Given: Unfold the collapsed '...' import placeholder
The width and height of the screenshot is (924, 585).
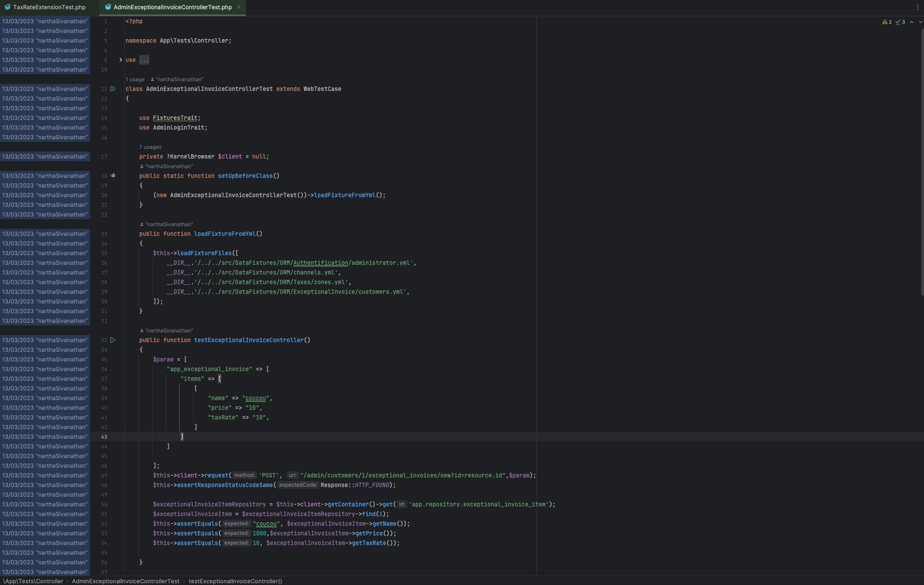Looking at the screenshot, I should click(144, 60).
